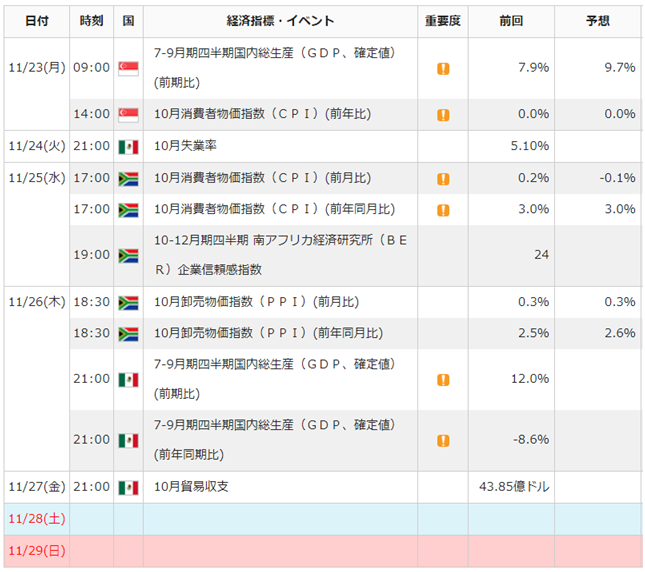Click the 予想 column header
This screenshot has height=572, width=645.
[598, 21]
